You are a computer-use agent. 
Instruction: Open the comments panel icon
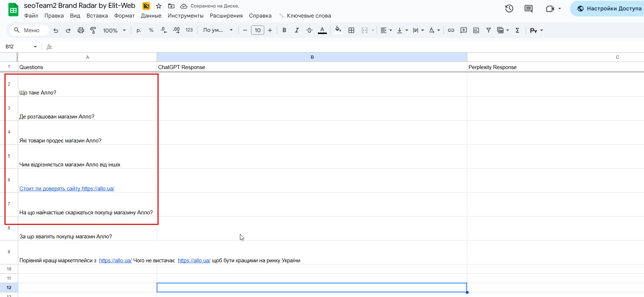point(529,9)
